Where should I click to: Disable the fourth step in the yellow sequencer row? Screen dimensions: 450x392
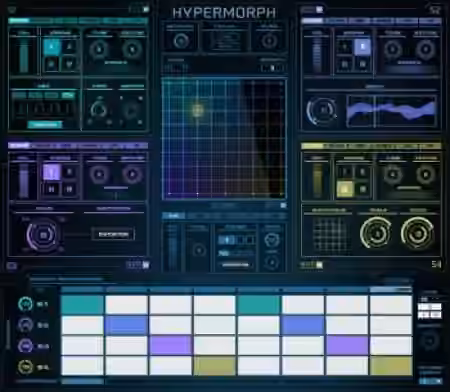214,366
